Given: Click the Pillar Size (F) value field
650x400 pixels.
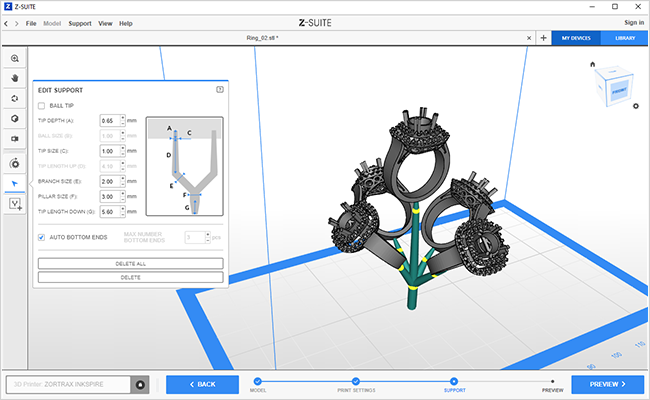Looking at the screenshot, I should [110, 196].
